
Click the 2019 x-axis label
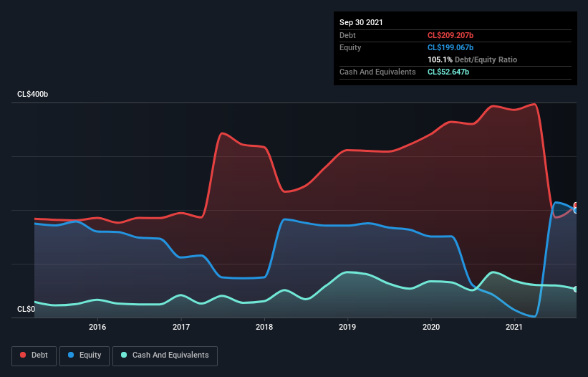tap(347, 327)
